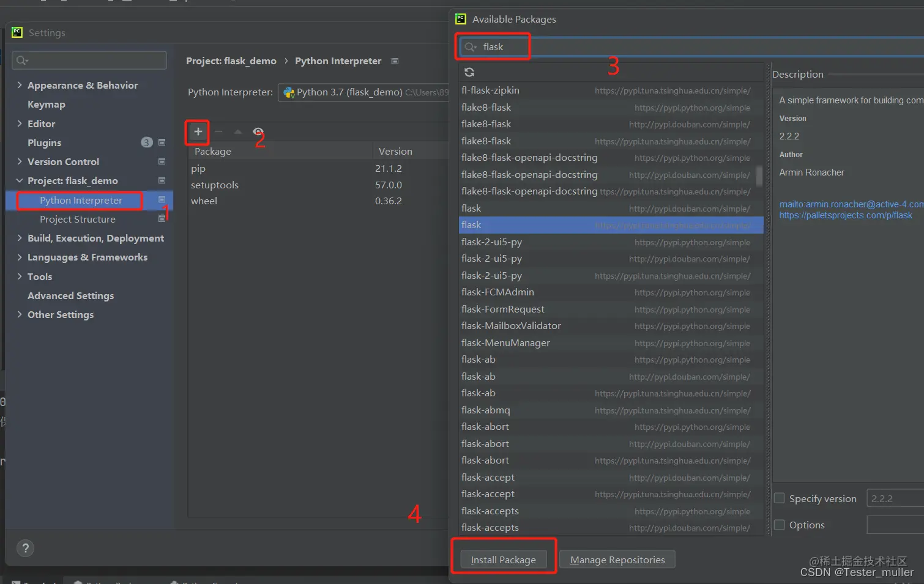The width and height of the screenshot is (924, 584).
Task: Toggle the show early releases eye icon
Action: pos(258,131)
